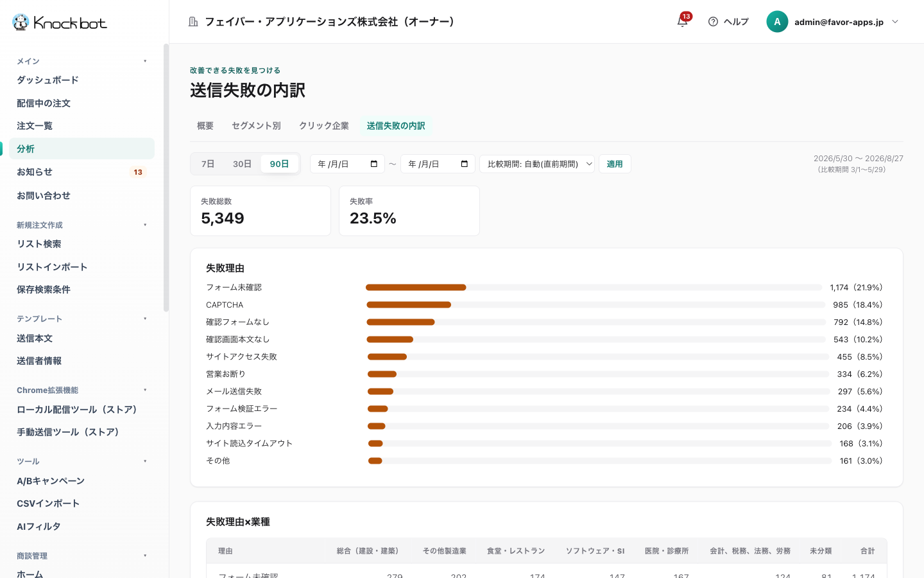Screen dimensions: 924x578
Task: Click the help question mark icon
Action: tap(713, 22)
